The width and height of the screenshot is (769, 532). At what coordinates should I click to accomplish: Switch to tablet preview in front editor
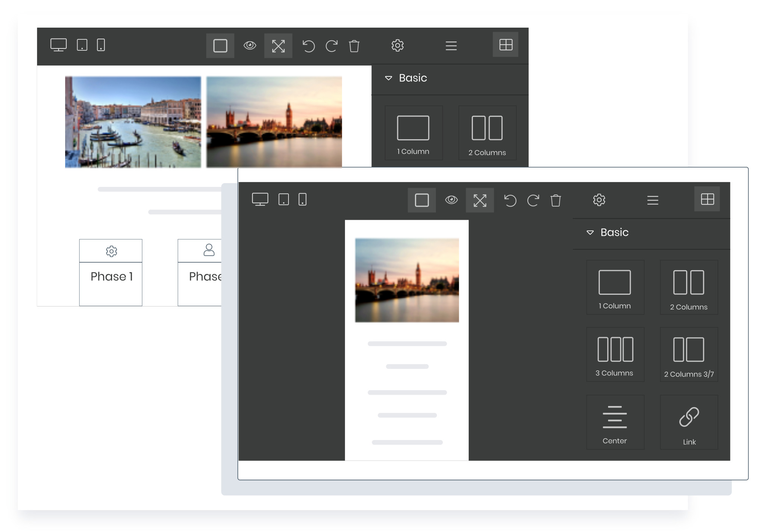point(284,199)
